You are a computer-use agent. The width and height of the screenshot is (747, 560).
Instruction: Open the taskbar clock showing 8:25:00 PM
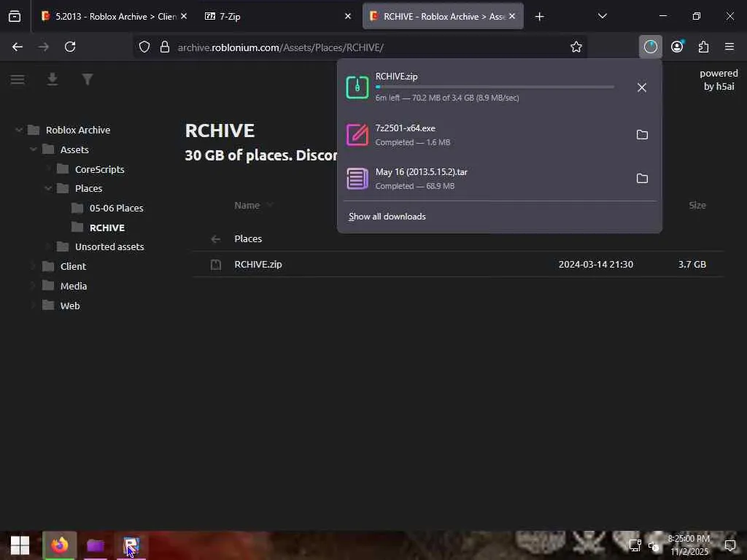tap(689, 545)
